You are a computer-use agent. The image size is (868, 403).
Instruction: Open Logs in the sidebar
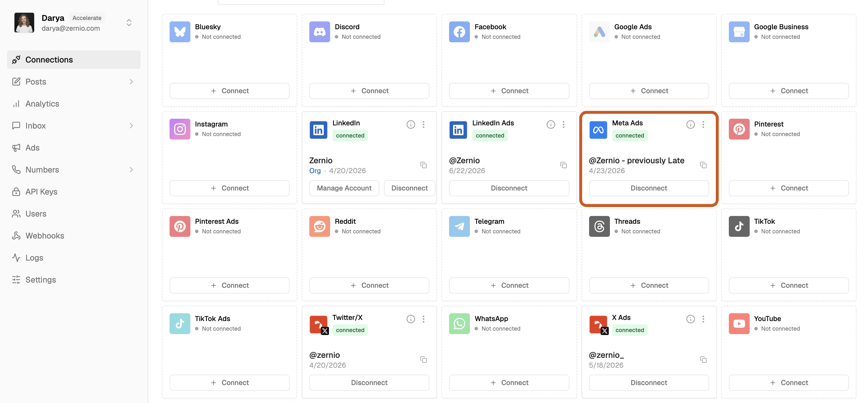73,258
